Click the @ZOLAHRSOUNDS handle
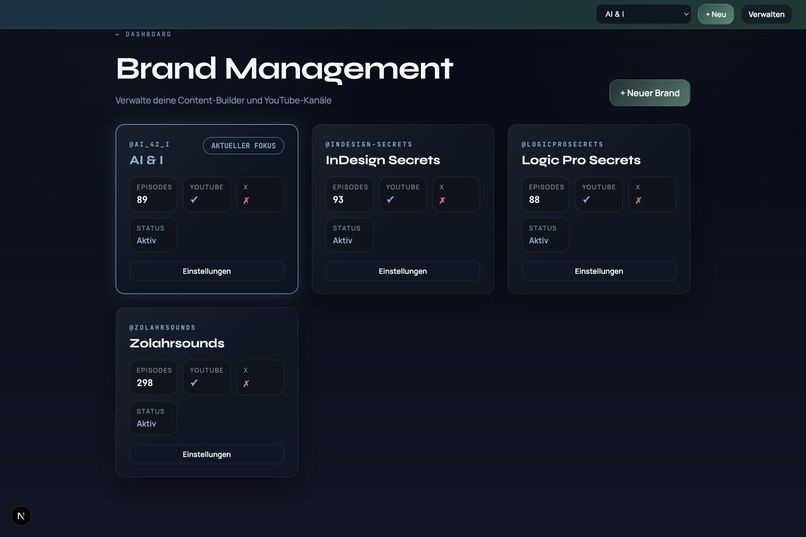Image resolution: width=806 pixels, height=537 pixels. tap(162, 327)
